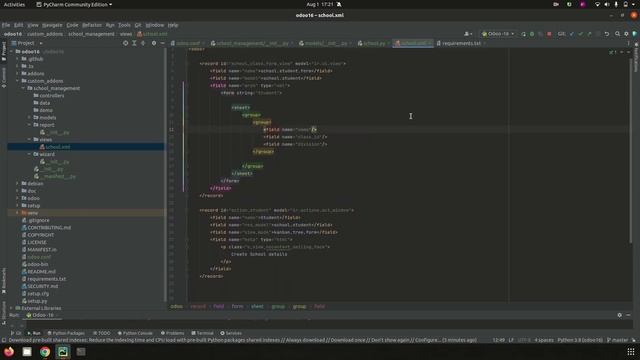Open the user account icon dropdown

(468, 34)
